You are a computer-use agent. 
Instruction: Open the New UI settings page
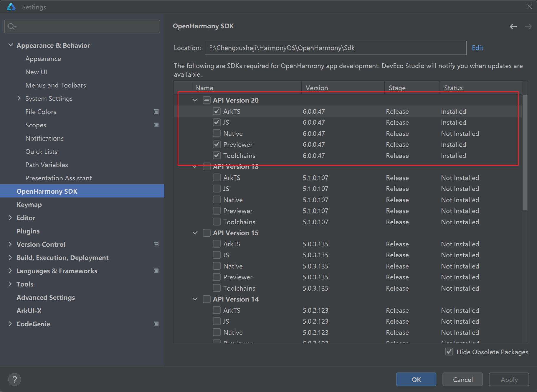(36, 72)
